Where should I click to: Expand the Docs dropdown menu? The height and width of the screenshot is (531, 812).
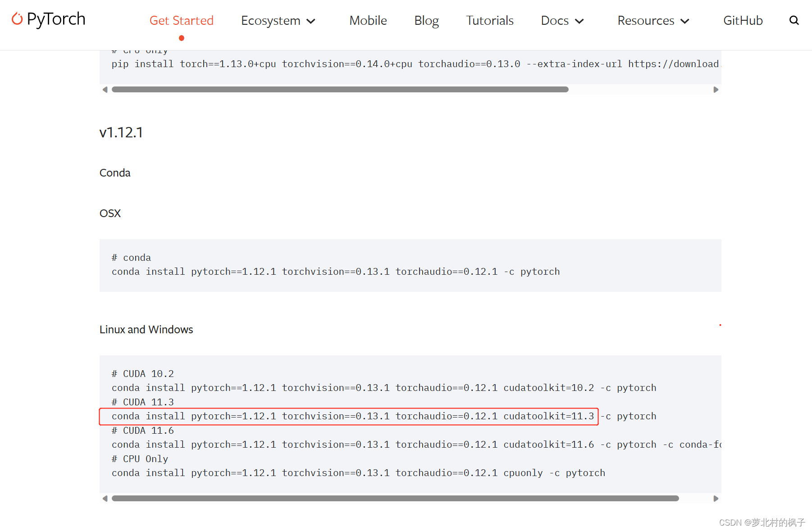(562, 21)
